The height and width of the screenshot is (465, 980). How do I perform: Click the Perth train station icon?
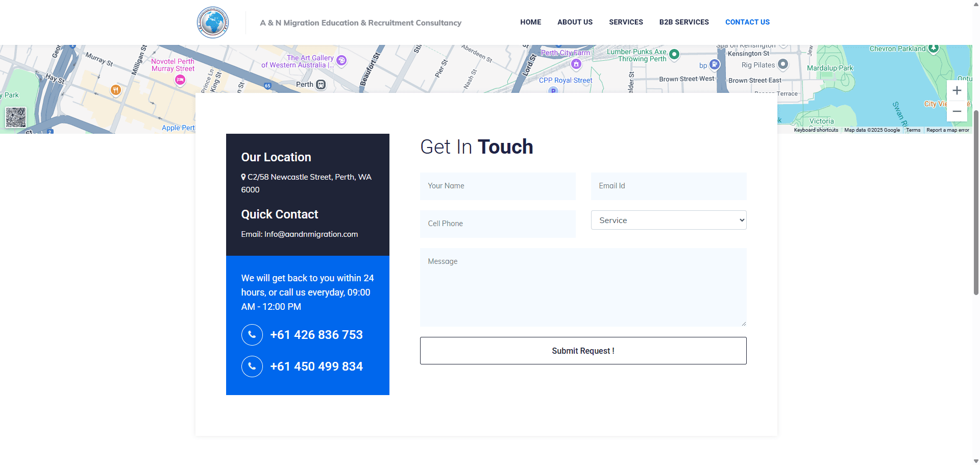coord(321,85)
